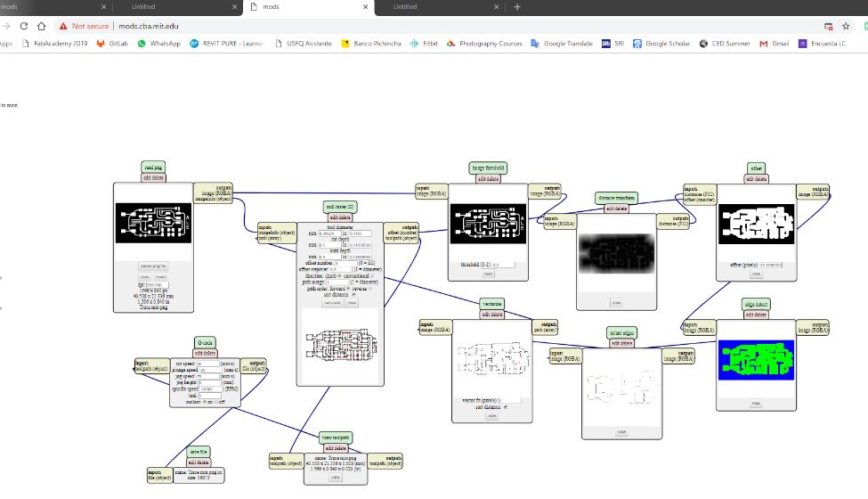Open the Google Scholar bookmark icon
Viewport: 868px width, 499px height.
(x=637, y=43)
